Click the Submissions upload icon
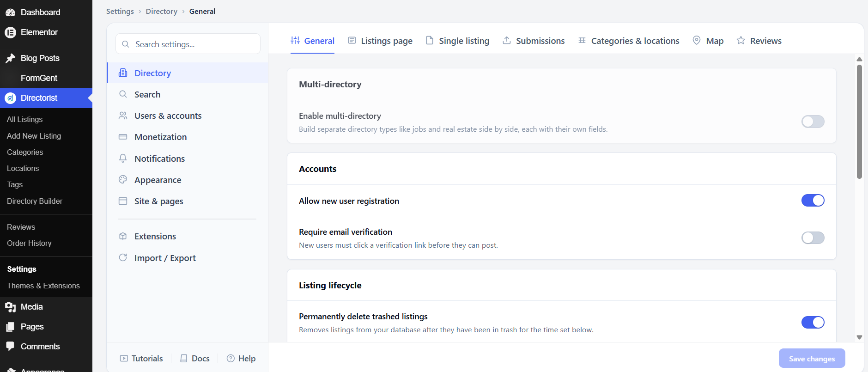 [507, 40]
